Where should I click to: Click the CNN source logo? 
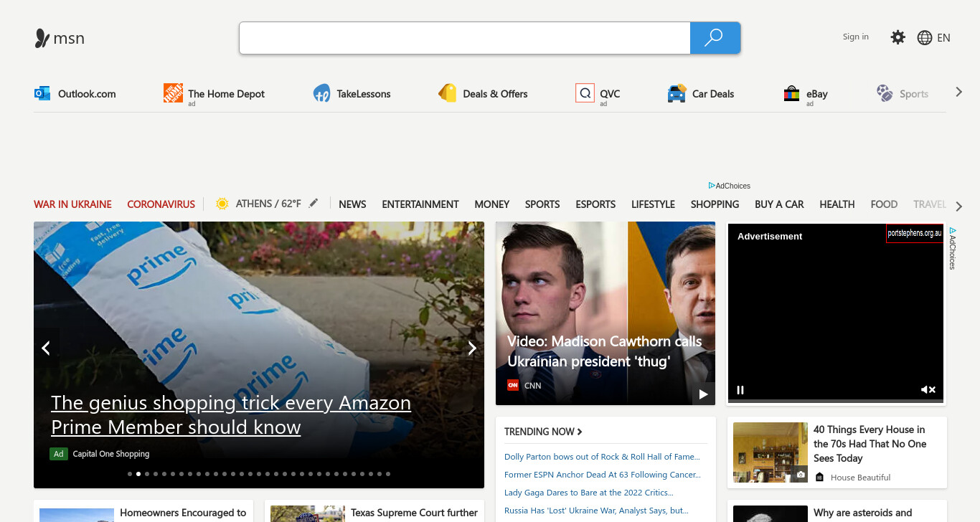(x=513, y=385)
